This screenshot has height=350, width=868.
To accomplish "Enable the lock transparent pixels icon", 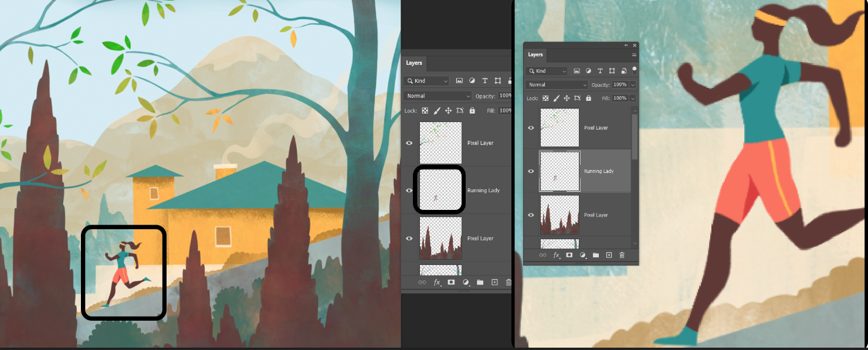I will click(545, 98).
